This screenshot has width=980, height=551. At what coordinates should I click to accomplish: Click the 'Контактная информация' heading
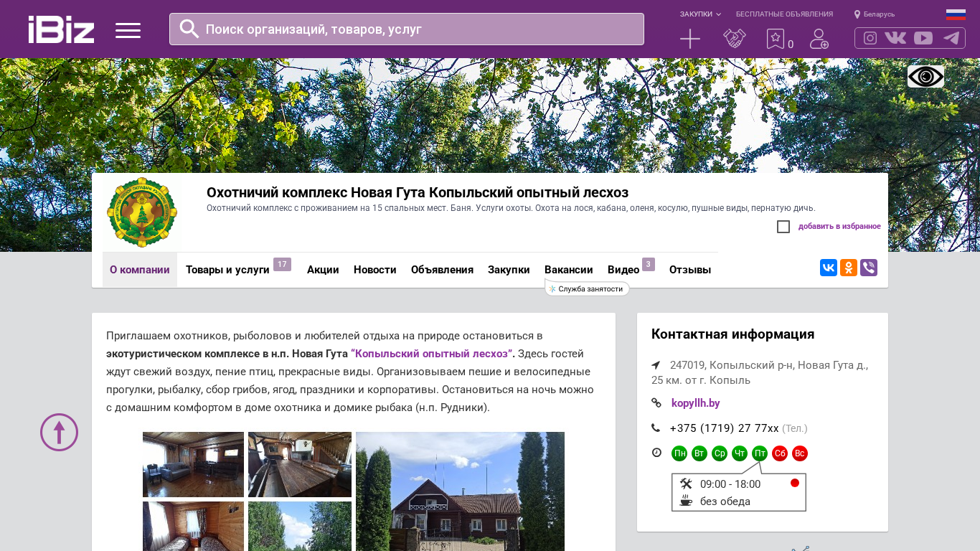tap(732, 334)
